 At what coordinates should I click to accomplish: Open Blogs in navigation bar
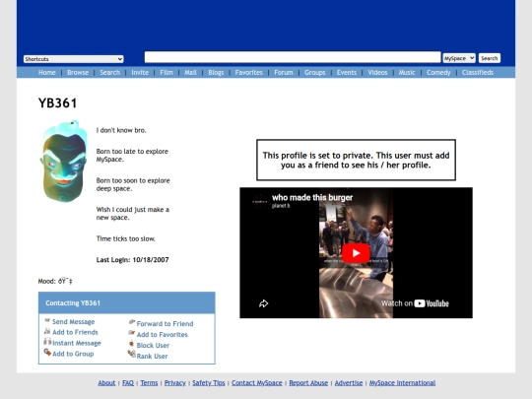click(216, 73)
